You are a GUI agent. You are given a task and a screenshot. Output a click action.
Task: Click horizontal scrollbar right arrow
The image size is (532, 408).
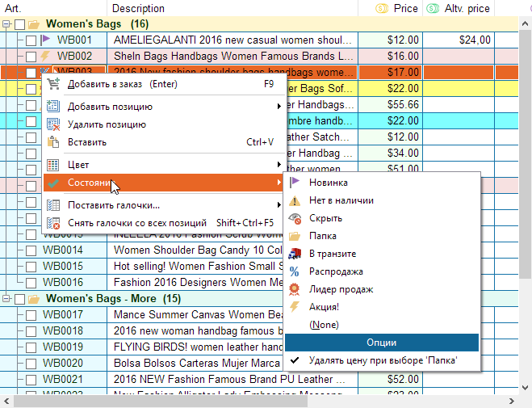[512, 402]
